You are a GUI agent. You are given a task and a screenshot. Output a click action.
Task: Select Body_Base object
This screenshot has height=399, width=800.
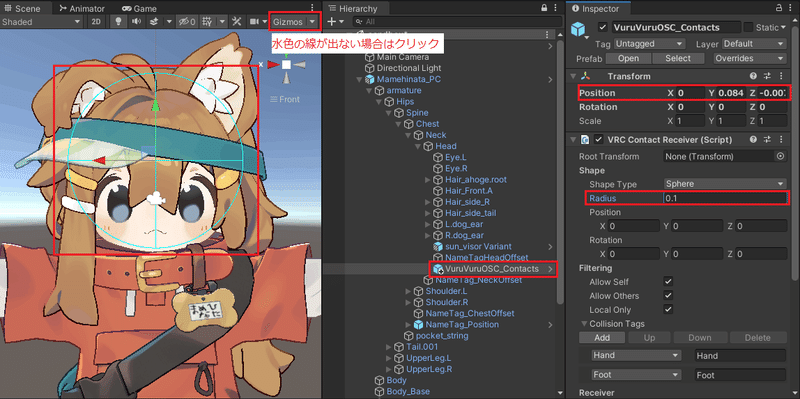coord(408,392)
